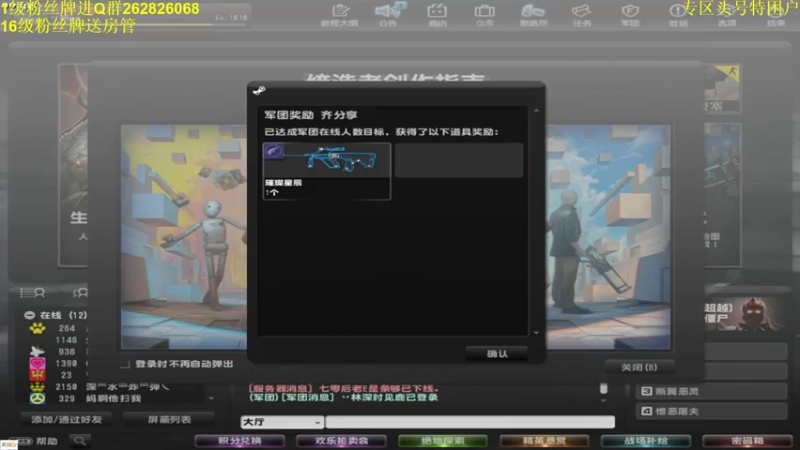
Task: Open the tutorial notepad icon in top bar
Action: 340,11
